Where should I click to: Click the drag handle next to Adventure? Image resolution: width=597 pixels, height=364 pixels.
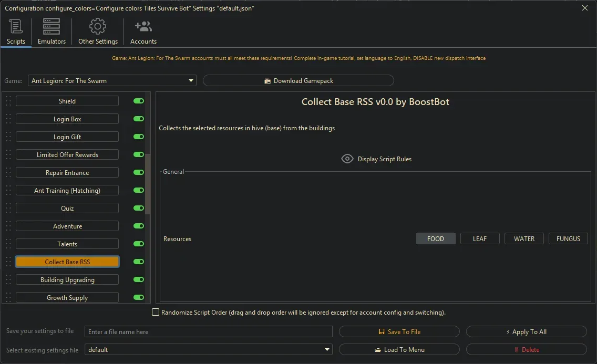(8, 226)
